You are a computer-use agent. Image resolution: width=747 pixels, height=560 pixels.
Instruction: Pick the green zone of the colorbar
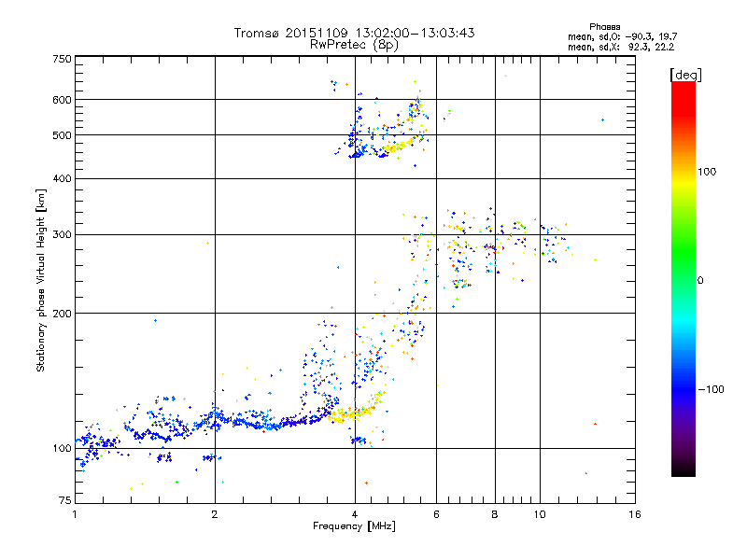click(x=684, y=252)
